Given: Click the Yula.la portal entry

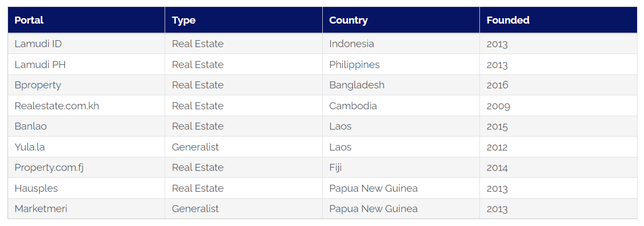Looking at the screenshot, I should tap(29, 147).
